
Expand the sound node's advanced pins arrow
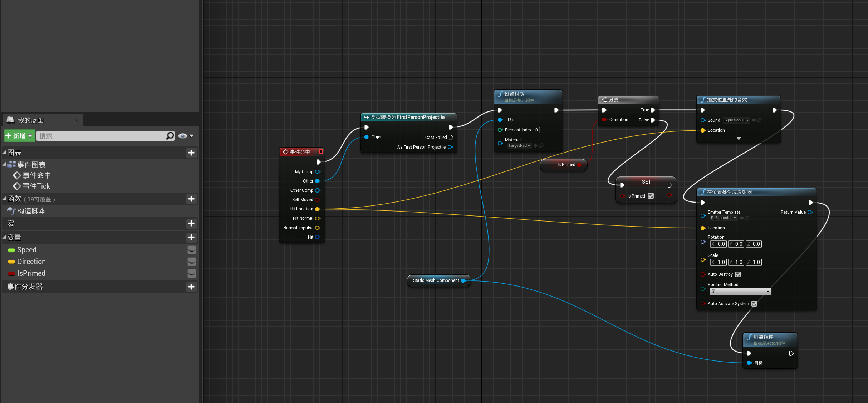pyautogui.click(x=739, y=139)
